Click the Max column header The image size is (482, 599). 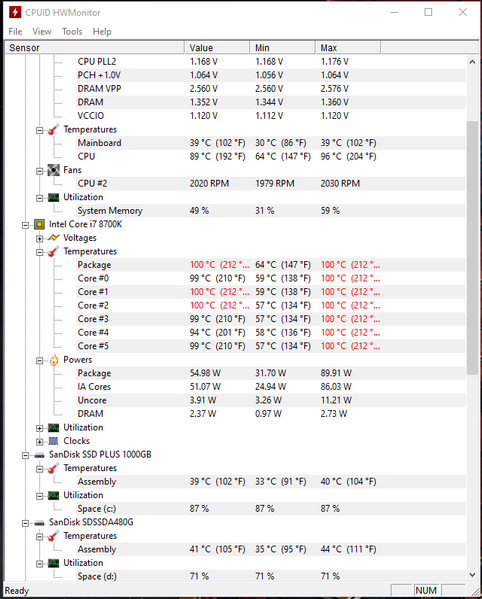(x=348, y=48)
